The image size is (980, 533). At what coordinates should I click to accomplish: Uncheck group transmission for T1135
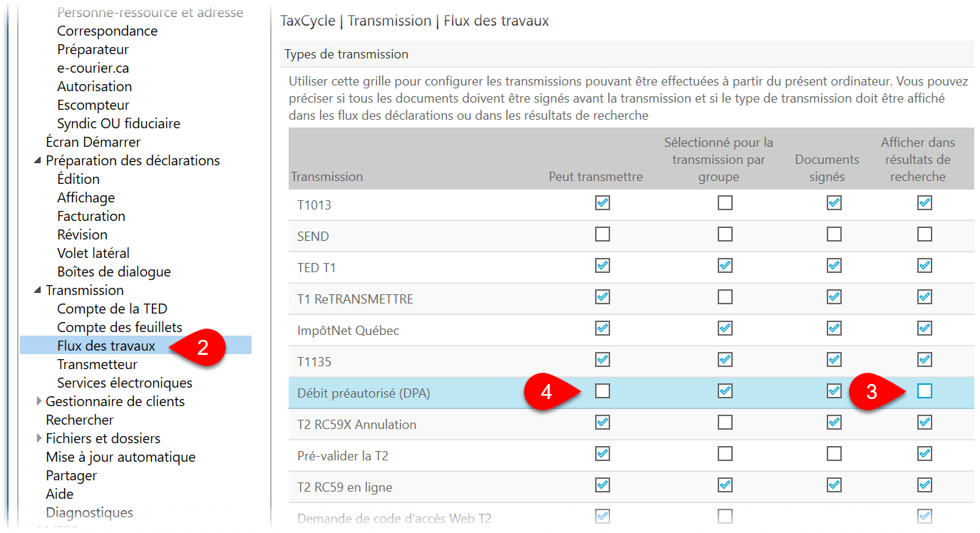pyautogui.click(x=725, y=360)
